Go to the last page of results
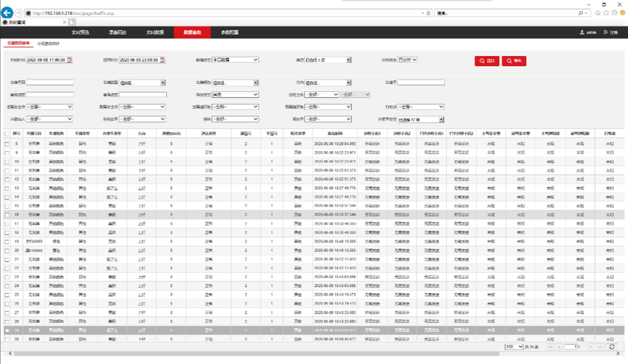628x364 pixels. [x=598, y=346]
